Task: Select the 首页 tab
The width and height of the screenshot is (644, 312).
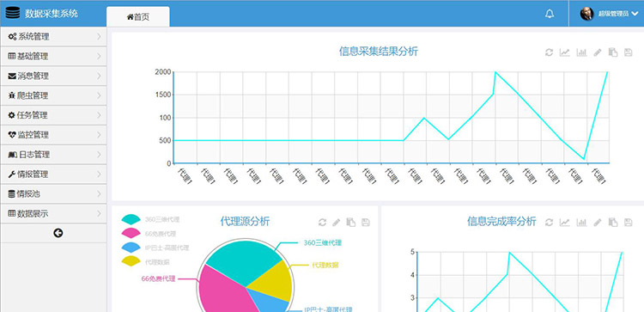Action: pyautogui.click(x=138, y=17)
